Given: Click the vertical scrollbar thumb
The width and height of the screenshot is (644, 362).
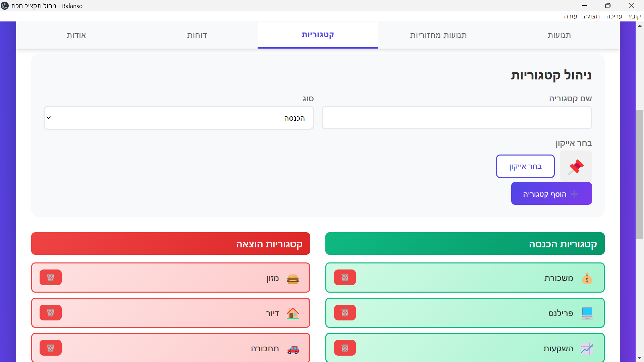Looking at the screenshot, I should (x=640, y=174).
